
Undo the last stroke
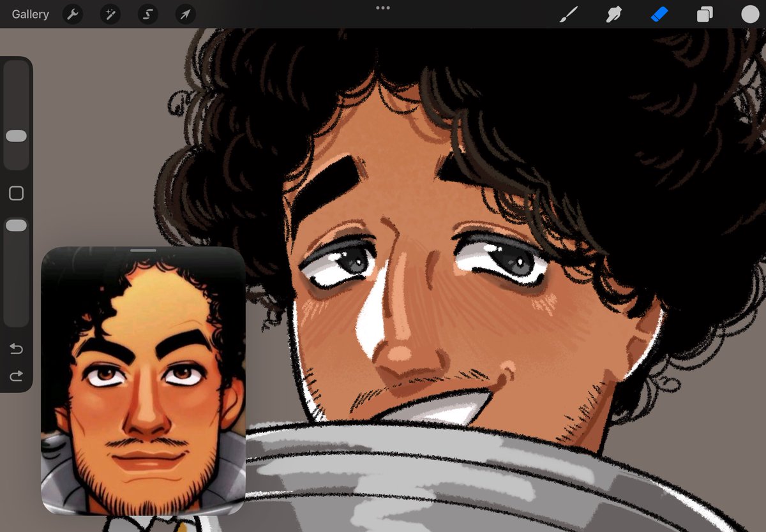pos(16,349)
